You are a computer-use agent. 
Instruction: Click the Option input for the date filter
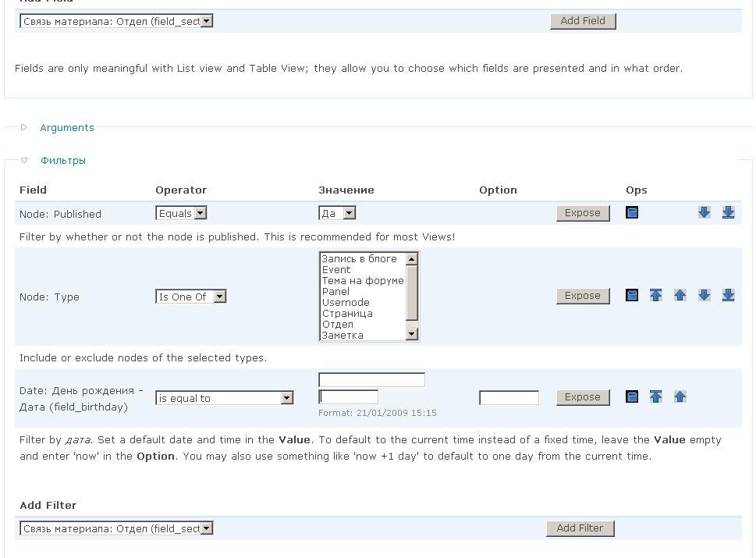point(509,398)
